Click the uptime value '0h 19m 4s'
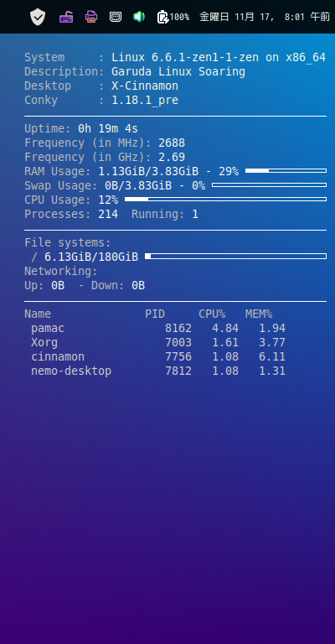Image resolution: width=335 pixels, height=644 pixels. coord(108,129)
